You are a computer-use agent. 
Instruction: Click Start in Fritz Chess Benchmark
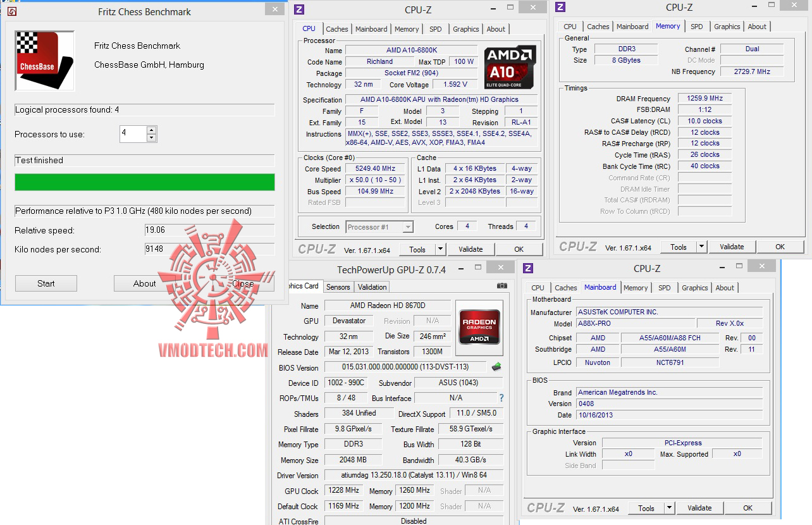46,283
